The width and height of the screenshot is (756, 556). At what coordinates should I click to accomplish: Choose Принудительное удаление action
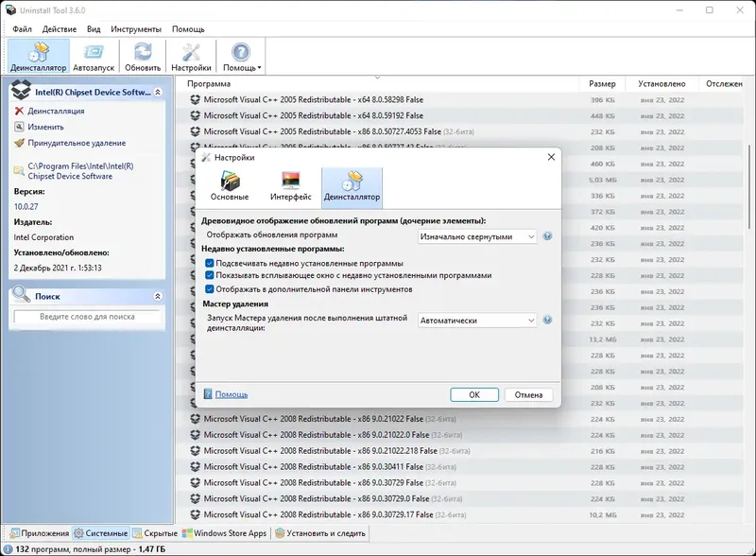pyautogui.click(x=77, y=143)
